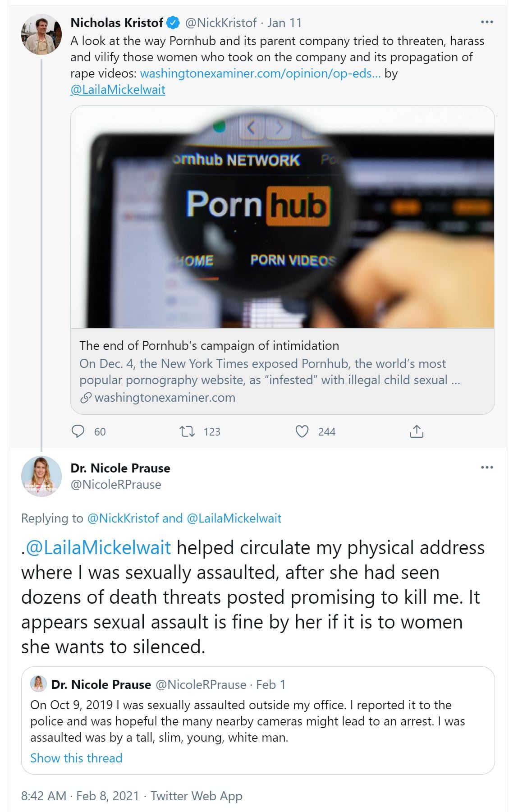518x812 pixels.
Task: Click the article title about Pornhub's intimidation campaign
Action: pos(209,346)
